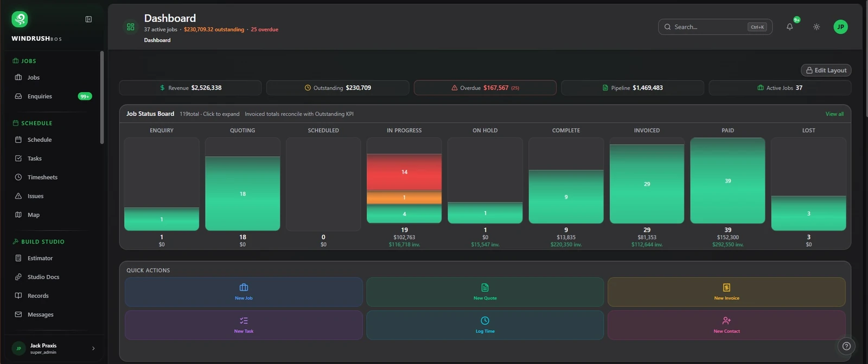Click the $292,550 inv. text under Paid
The height and width of the screenshot is (364, 868).
coord(727,245)
